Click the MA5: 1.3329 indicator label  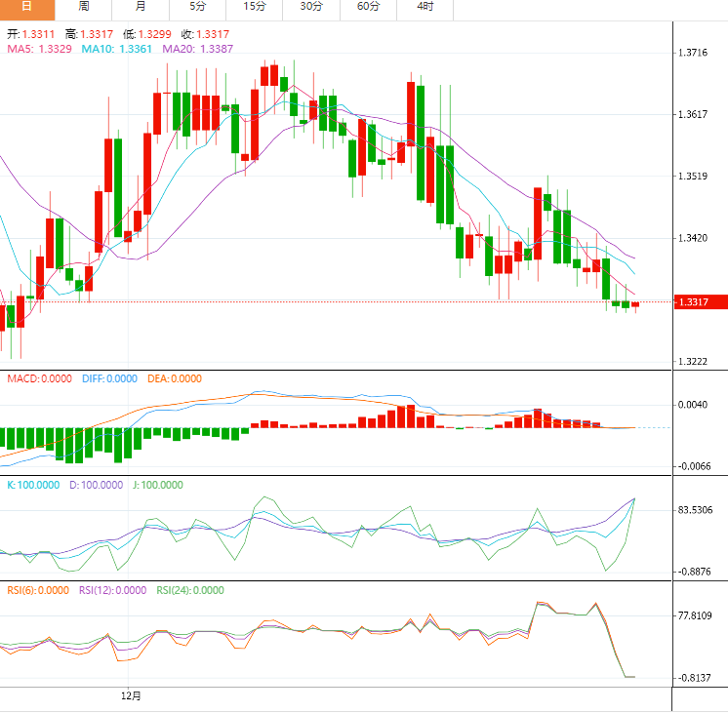(x=39, y=49)
